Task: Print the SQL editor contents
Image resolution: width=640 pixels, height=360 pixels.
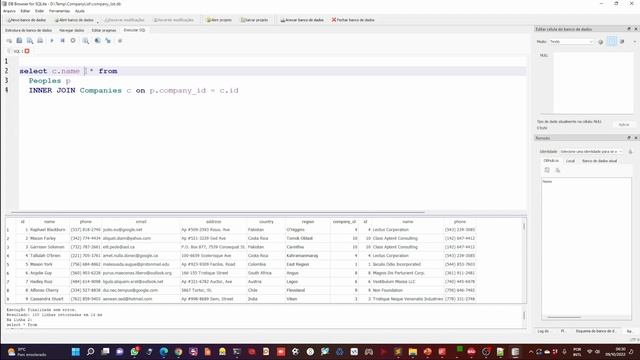Action: coord(40,41)
